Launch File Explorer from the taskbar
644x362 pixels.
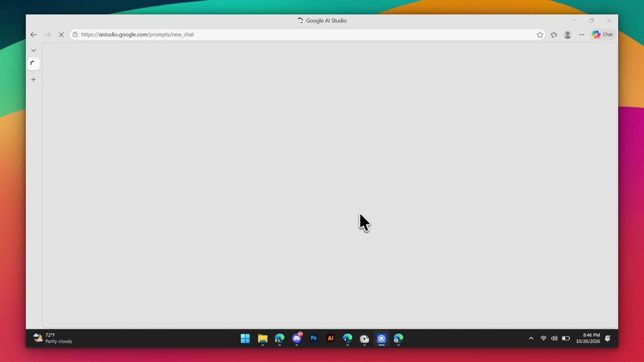pyautogui.click(x=262, y=338)
